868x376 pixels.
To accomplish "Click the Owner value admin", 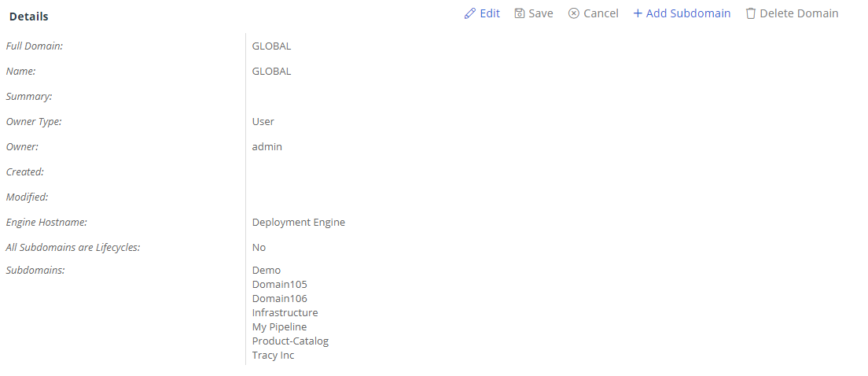I will pos(267,147).
